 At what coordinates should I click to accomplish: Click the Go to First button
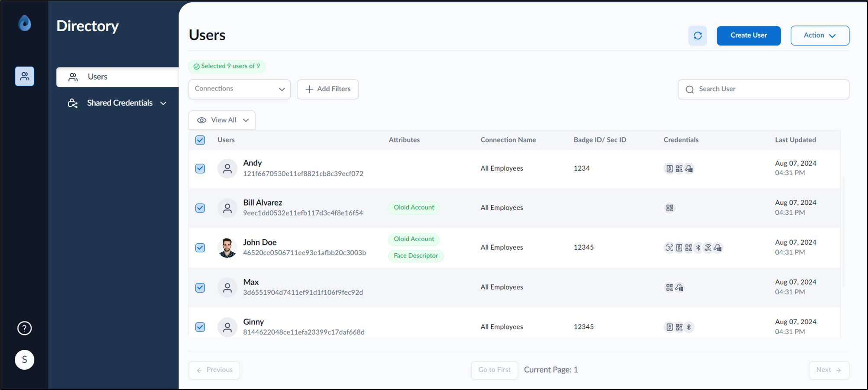494,370
